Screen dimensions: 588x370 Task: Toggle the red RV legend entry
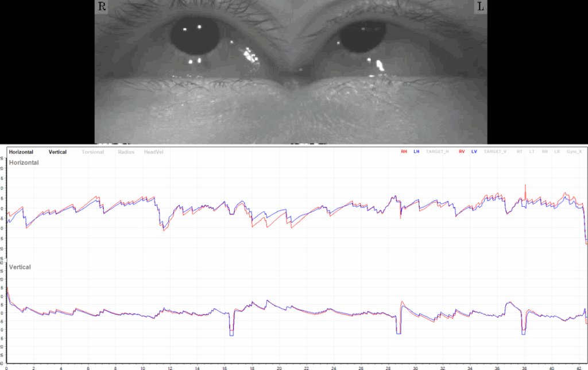[462, 152]
